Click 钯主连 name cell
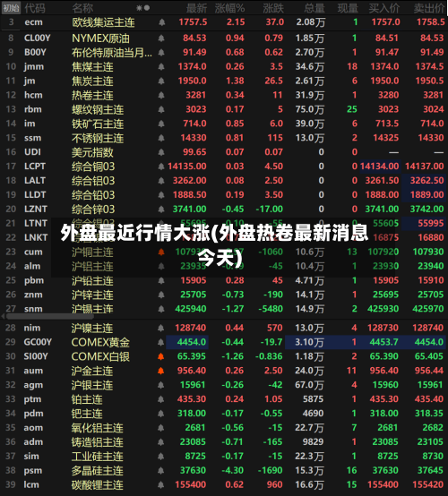448x496 pixels. [87, 414]
